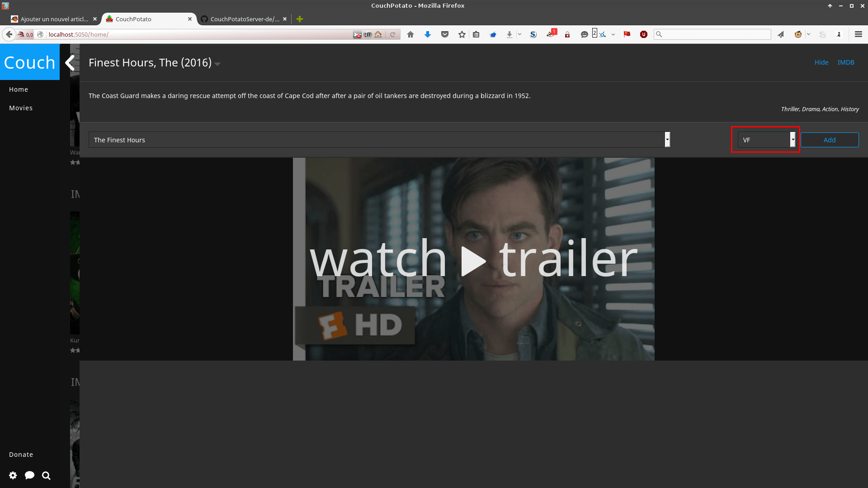The image size is (868, 488).
Task: Click the Add button
Action: pyautogui.click(x=830, y=140)
